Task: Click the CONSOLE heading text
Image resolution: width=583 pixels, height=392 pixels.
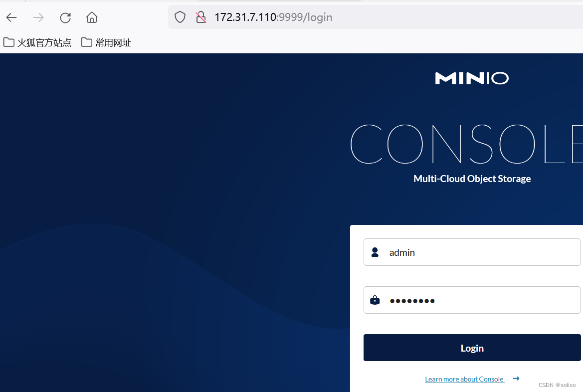Action: (x=467, y=144)
